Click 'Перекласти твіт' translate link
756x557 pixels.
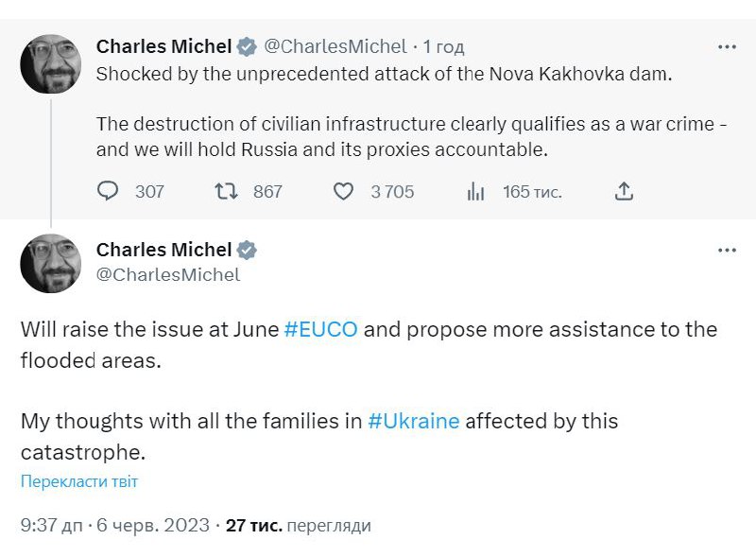coord(79,481)
